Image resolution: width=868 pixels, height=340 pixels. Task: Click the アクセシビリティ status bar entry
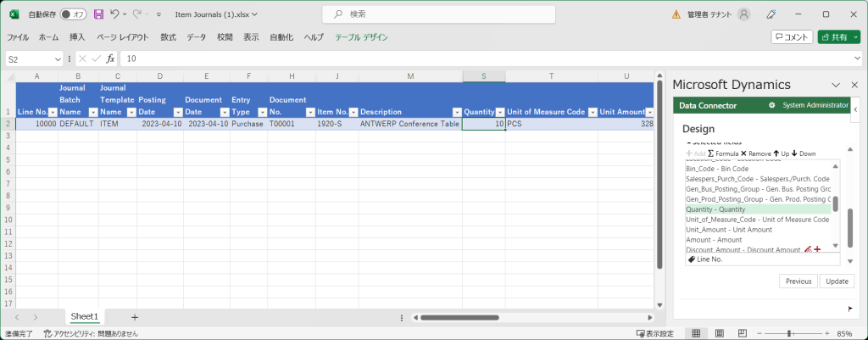point(90,334)
